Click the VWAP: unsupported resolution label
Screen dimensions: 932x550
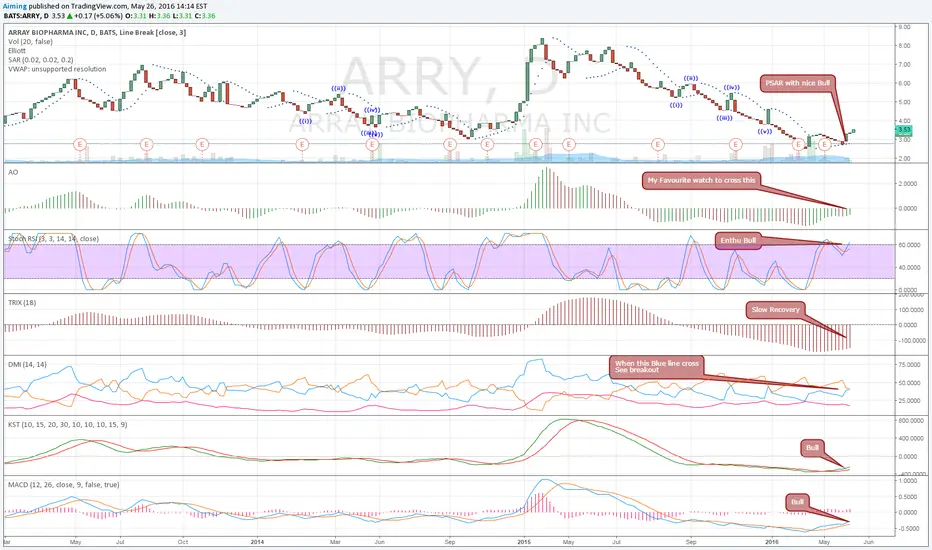57,69
